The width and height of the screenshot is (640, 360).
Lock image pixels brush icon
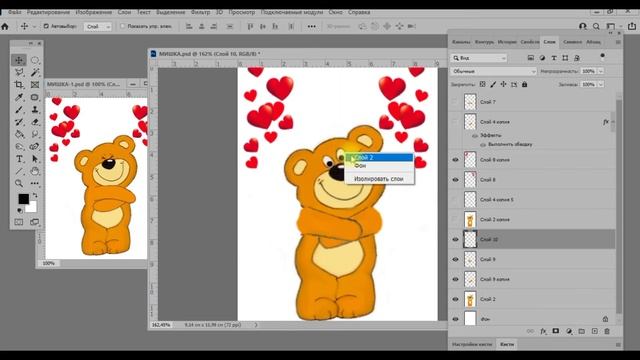tap(493, 84)
